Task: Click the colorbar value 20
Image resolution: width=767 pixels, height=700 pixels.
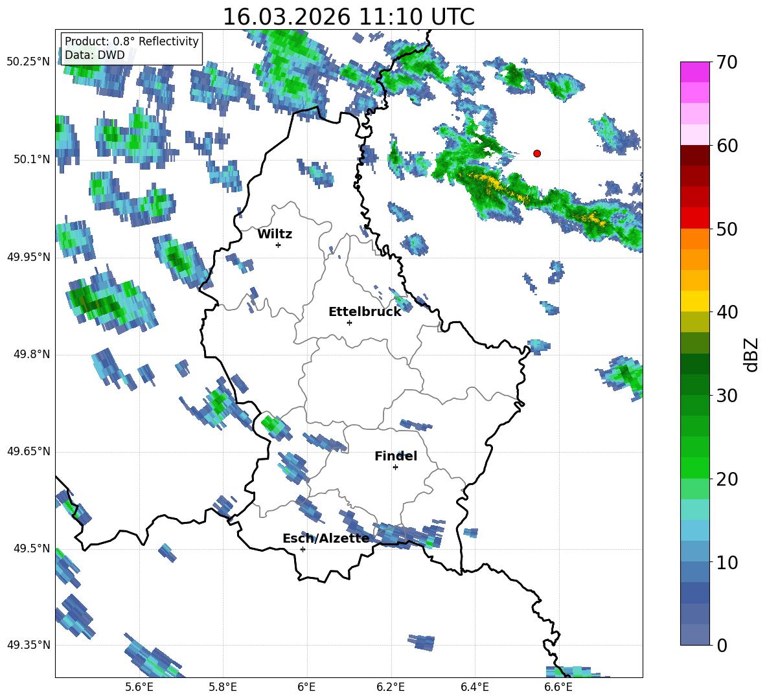Action: 727,479
